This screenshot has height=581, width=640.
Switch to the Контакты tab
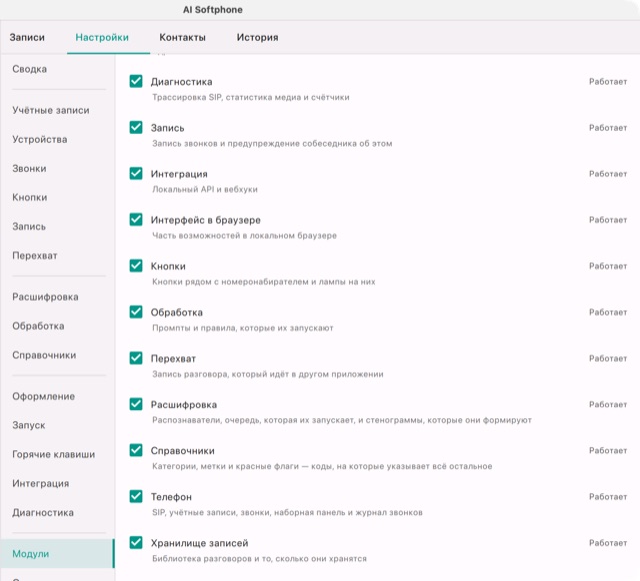182,37
